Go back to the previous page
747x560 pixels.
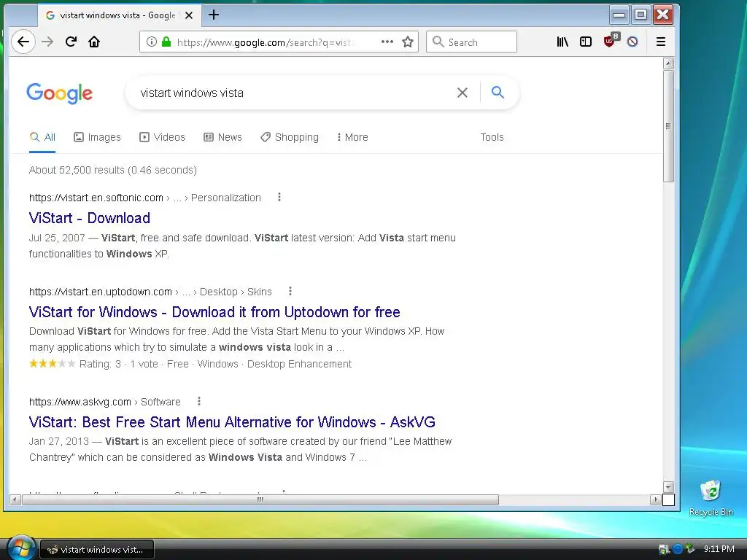pos(23,42)
